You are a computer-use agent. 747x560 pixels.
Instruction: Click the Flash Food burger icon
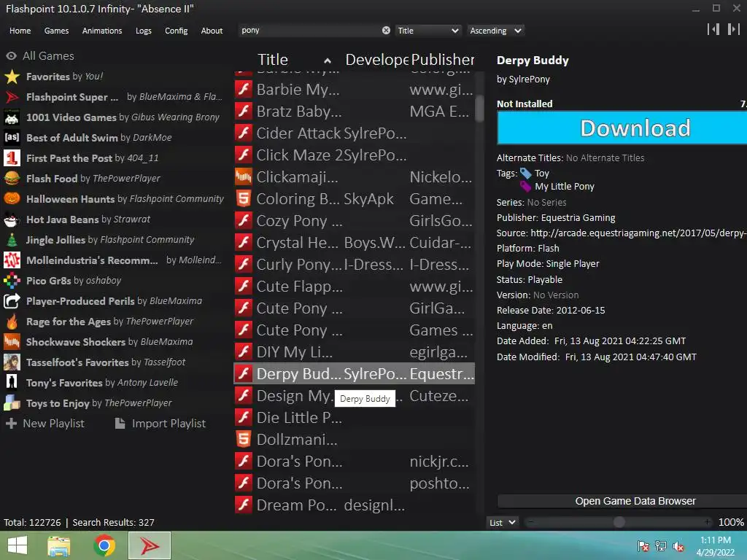[x=12, y=179]
